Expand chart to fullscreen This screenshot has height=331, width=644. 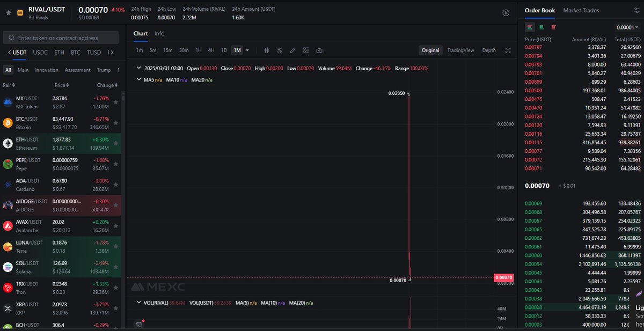(508, 50)
